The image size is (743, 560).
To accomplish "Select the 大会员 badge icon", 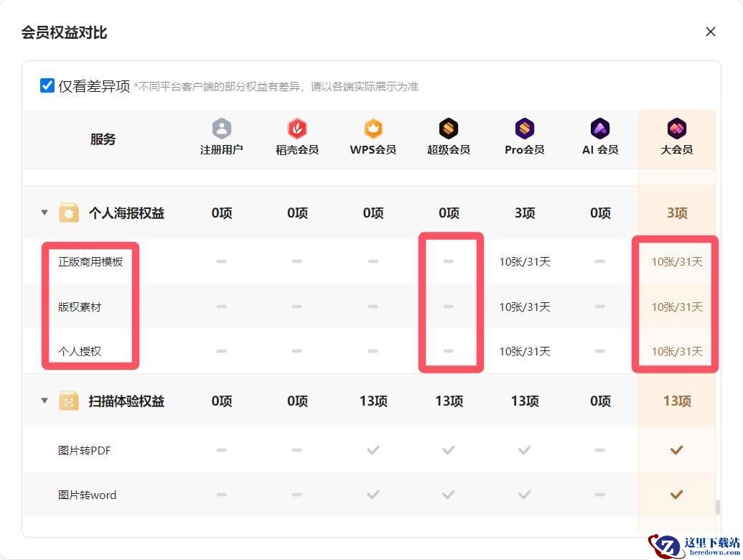I will 677,129.
